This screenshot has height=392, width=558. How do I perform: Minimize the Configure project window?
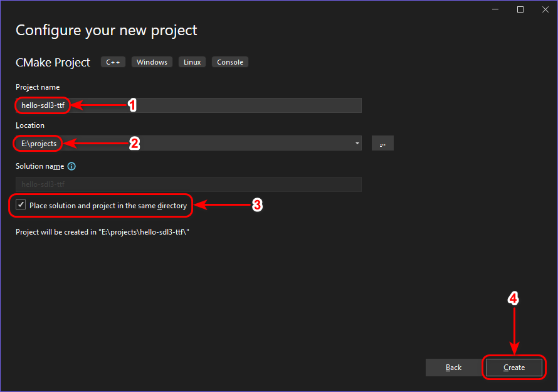[495, 9]
